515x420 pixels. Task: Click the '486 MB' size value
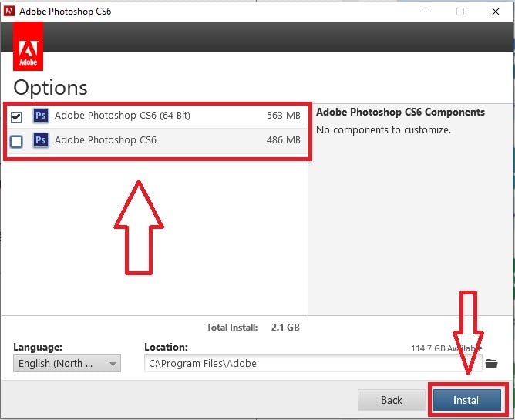tap(284, 140)
